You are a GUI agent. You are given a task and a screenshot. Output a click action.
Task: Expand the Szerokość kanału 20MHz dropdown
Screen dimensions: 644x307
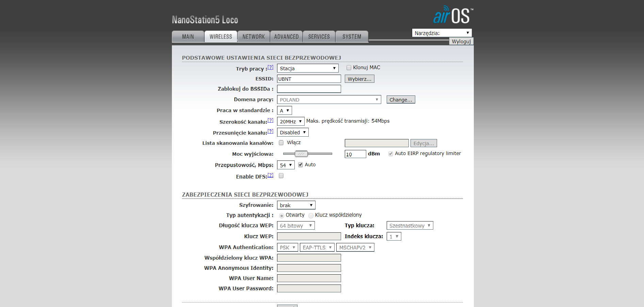[x=291, y=121]
